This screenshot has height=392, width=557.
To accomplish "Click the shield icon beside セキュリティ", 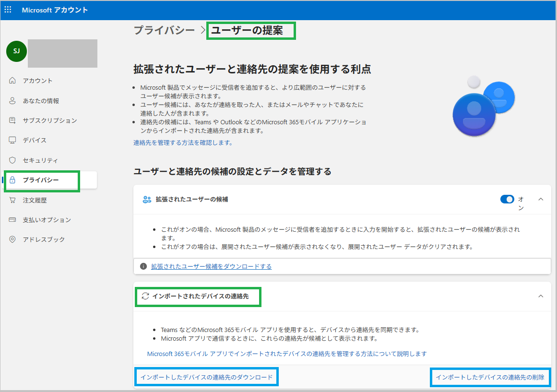I will [12, 160].
